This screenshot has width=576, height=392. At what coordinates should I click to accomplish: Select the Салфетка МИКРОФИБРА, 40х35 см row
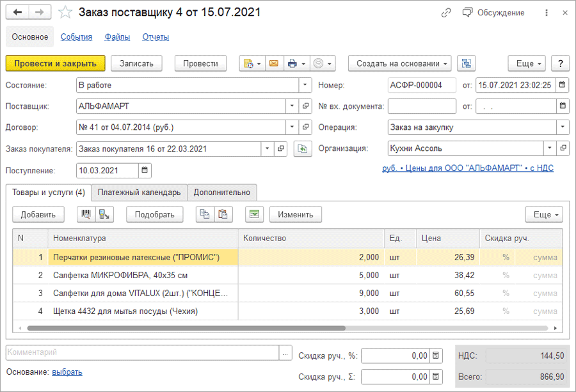tap(287, 275)
